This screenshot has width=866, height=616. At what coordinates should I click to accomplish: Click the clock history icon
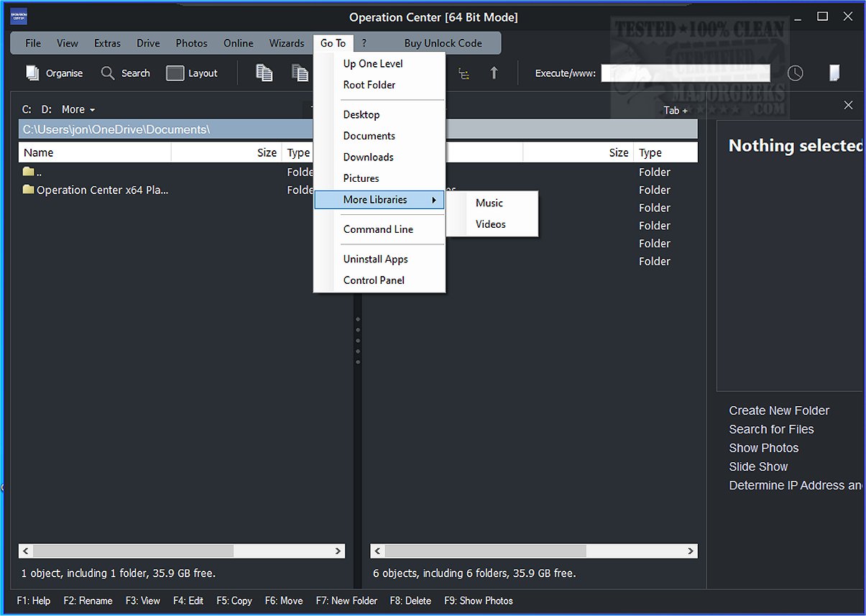pos(795,73)
